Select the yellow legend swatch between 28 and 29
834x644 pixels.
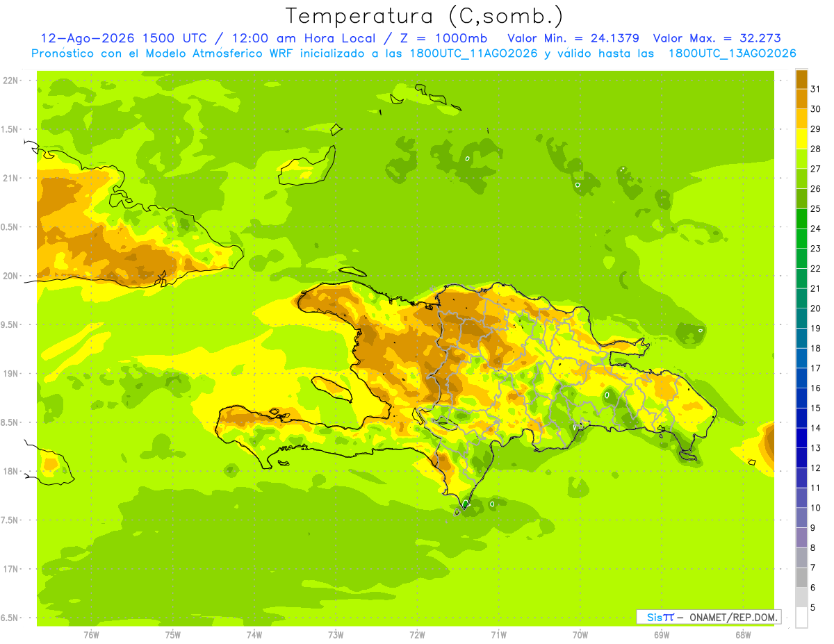(x=801, y=139)
